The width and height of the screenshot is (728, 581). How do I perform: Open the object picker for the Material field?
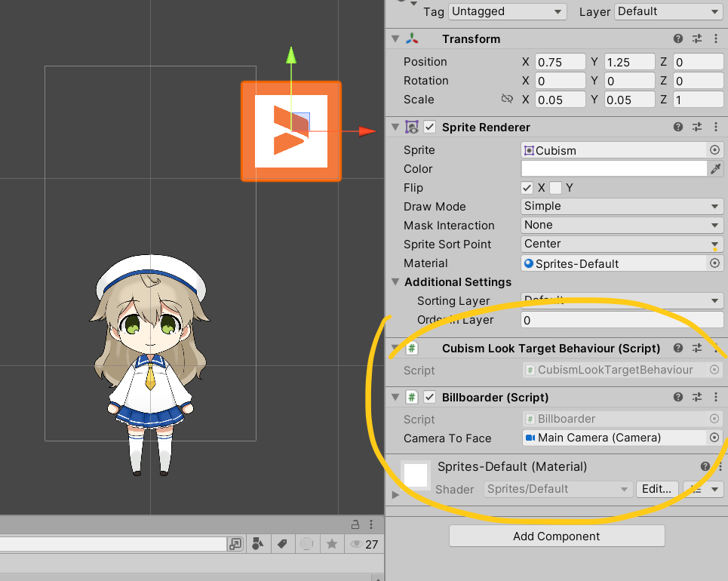coord(714,263)
